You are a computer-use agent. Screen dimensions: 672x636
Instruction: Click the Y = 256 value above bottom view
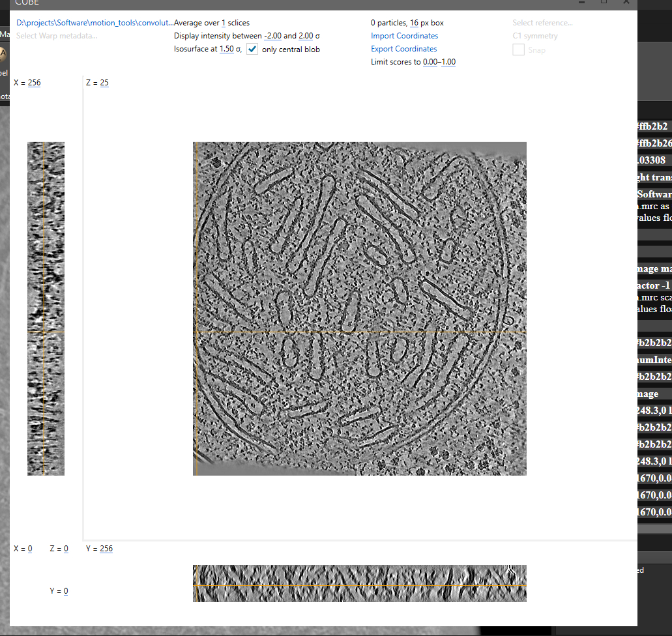pos(106,549)
